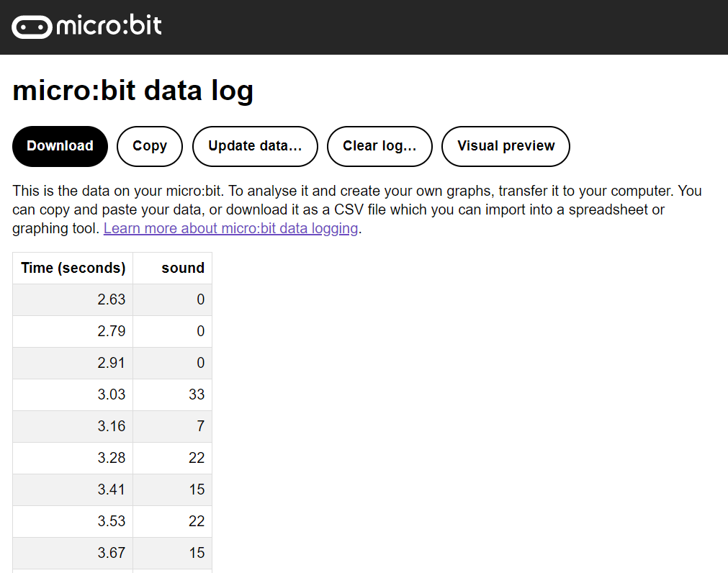The height and width of the screenshot is (573, 728).
Task: Download the data log as CSV
Action: (x=60, y=146)
